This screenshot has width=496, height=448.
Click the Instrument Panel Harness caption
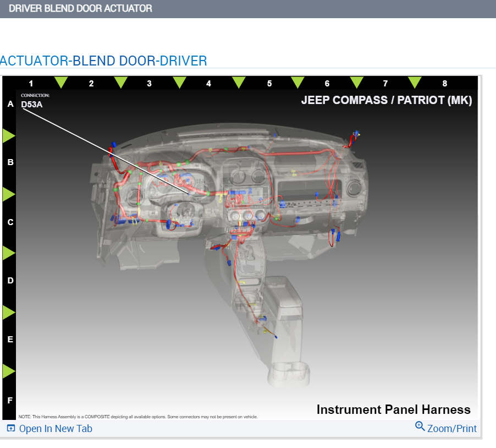click(x=394, y=409)
